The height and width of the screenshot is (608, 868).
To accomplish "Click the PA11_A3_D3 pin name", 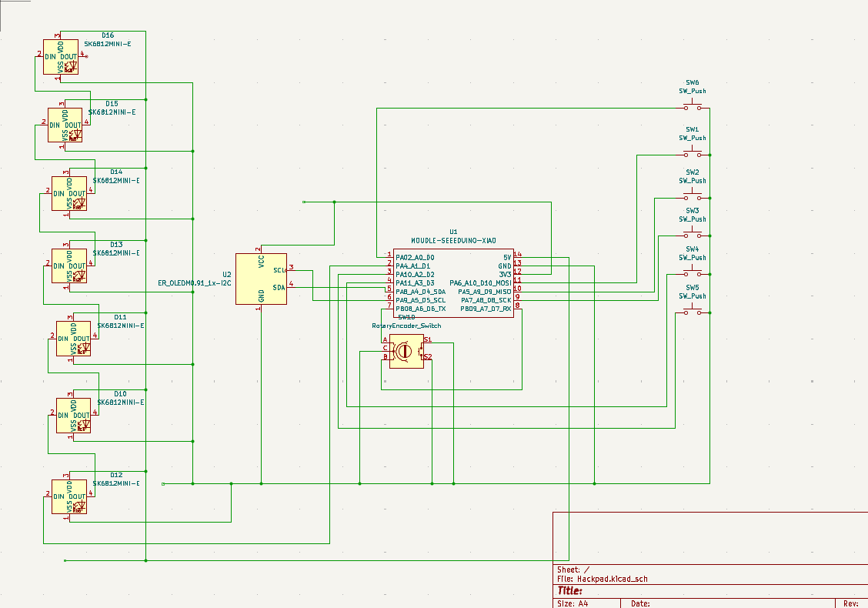I will [415, 283].
